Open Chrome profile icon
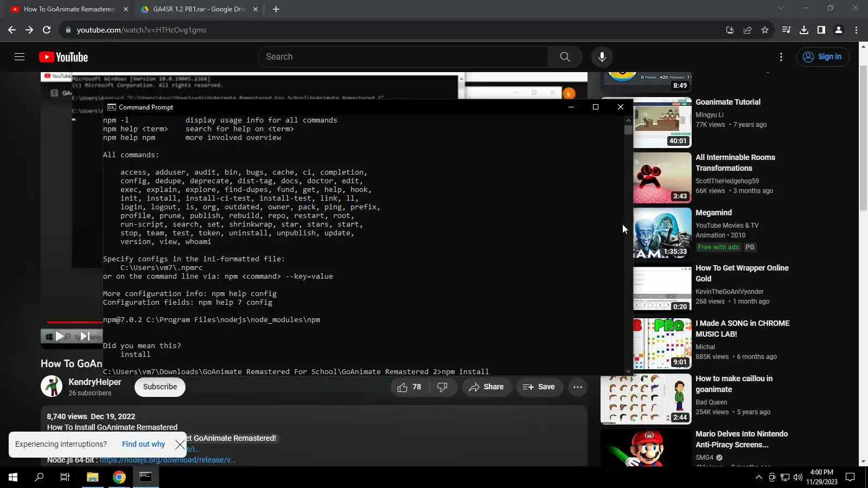The image size is (868, 488). (839, 30)
